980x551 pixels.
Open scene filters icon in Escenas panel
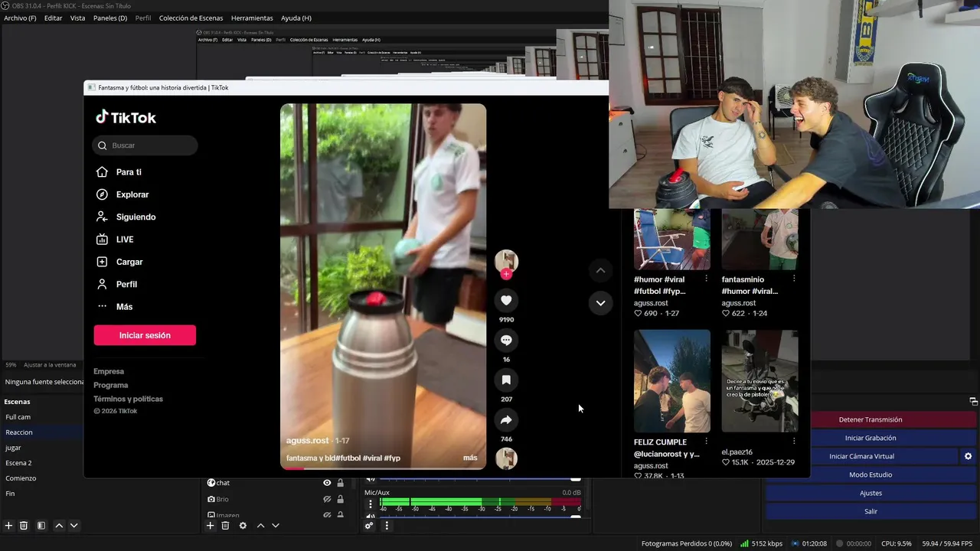coord(41,526)
